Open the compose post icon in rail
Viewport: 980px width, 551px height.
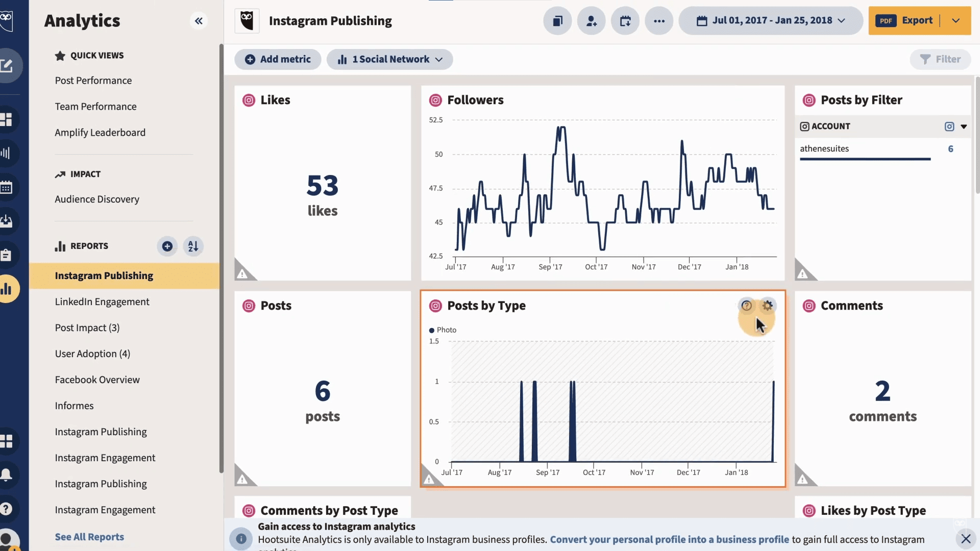[7, 65]
